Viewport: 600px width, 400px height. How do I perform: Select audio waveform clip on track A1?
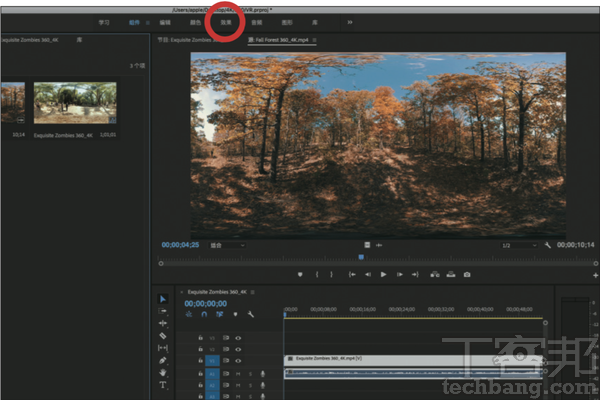413,373
